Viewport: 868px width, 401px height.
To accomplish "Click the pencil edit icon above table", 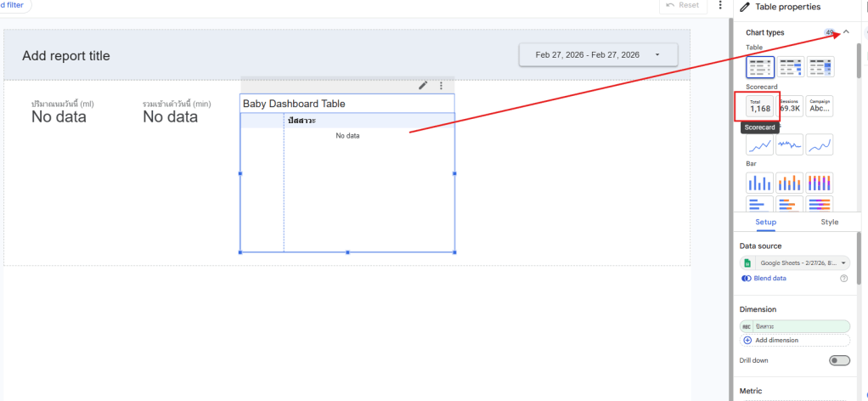I will [x=423, y=85].
